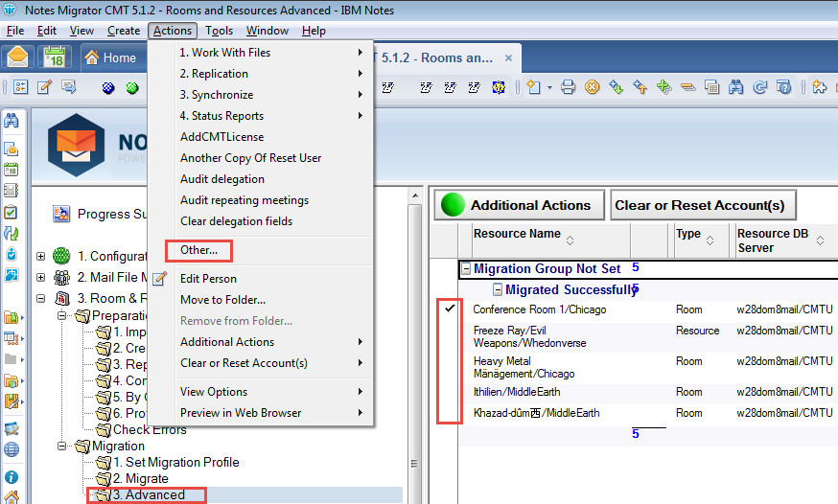
Task: Expand the 1. Configuration tree node
Action: tap(40, 256)
